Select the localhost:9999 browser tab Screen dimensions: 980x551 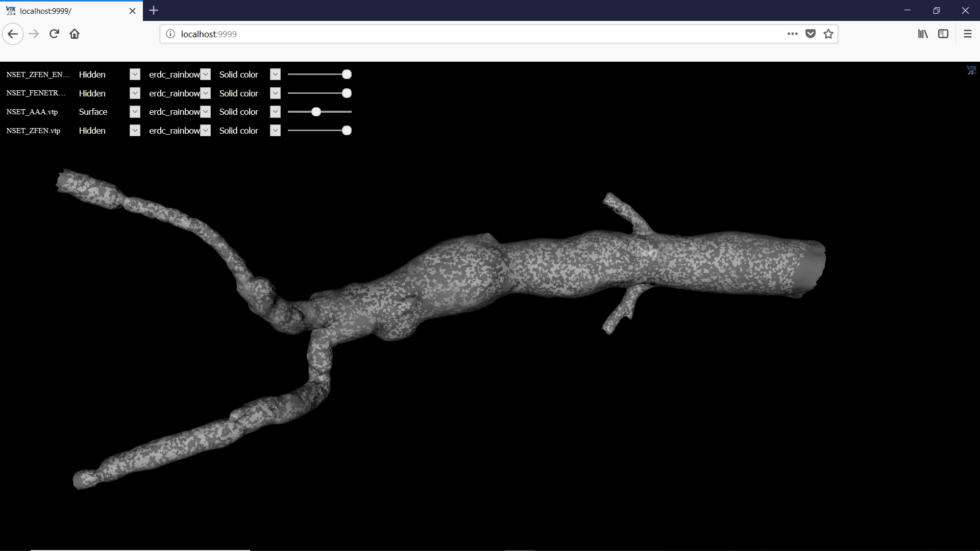coord(66,11)
